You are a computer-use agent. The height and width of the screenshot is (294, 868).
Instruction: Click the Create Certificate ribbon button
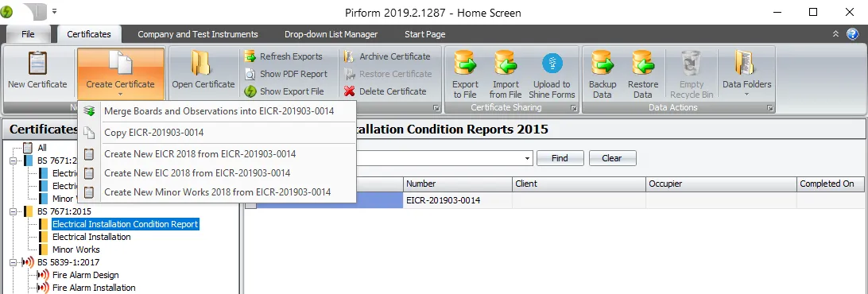click(120, 74)
